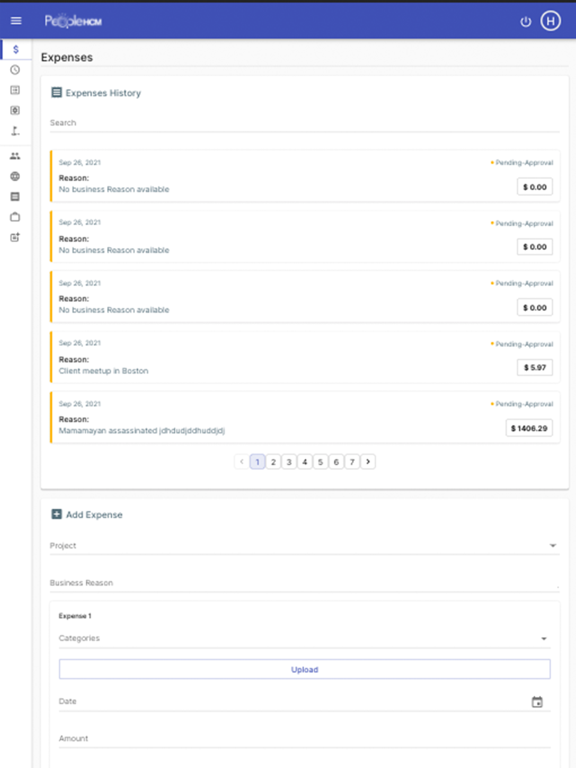Click the Expense 1 label

pos(75,616)
